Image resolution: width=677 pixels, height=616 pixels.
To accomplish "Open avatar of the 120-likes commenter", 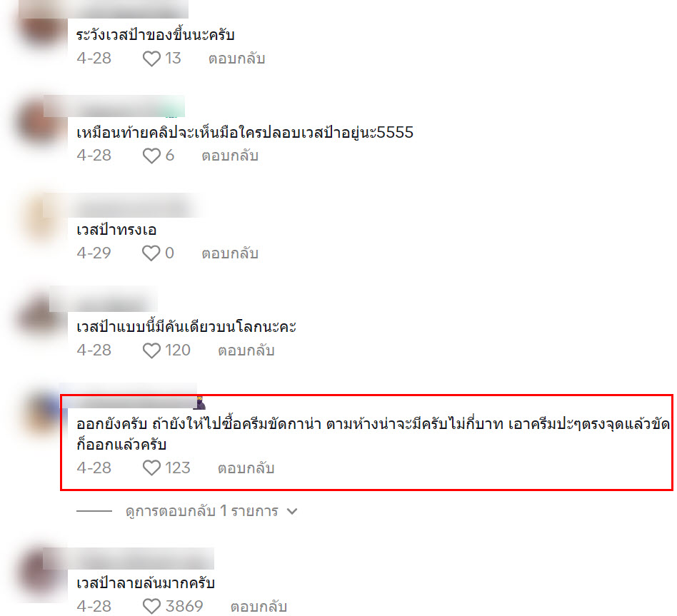I will [x=42, y=316].
